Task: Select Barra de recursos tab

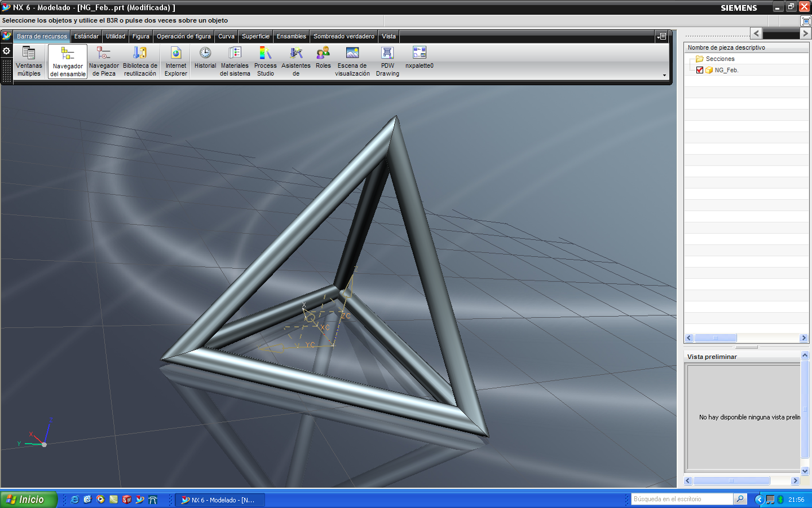Action: [42, 36]
